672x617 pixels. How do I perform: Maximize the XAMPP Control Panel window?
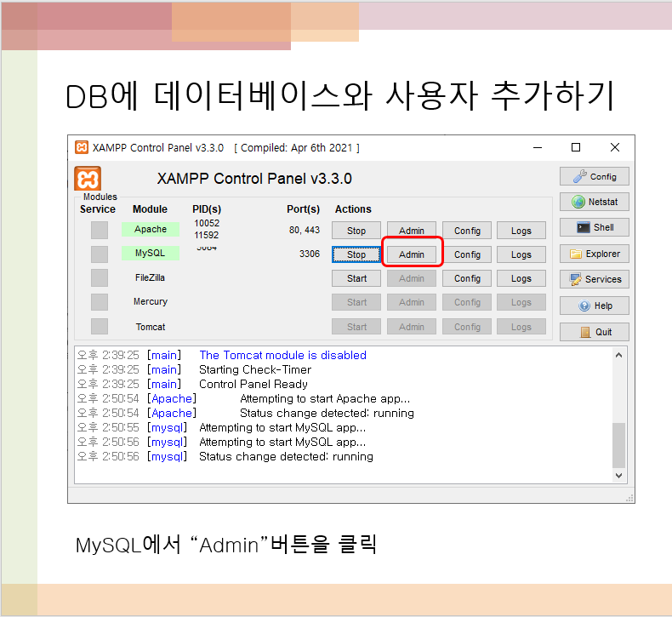point(576,147)
